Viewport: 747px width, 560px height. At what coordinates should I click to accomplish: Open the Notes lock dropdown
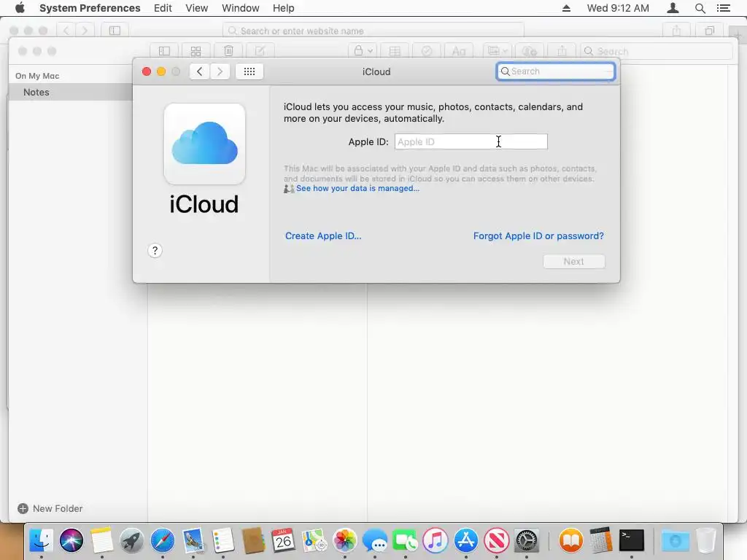click(x=363, y=51)
